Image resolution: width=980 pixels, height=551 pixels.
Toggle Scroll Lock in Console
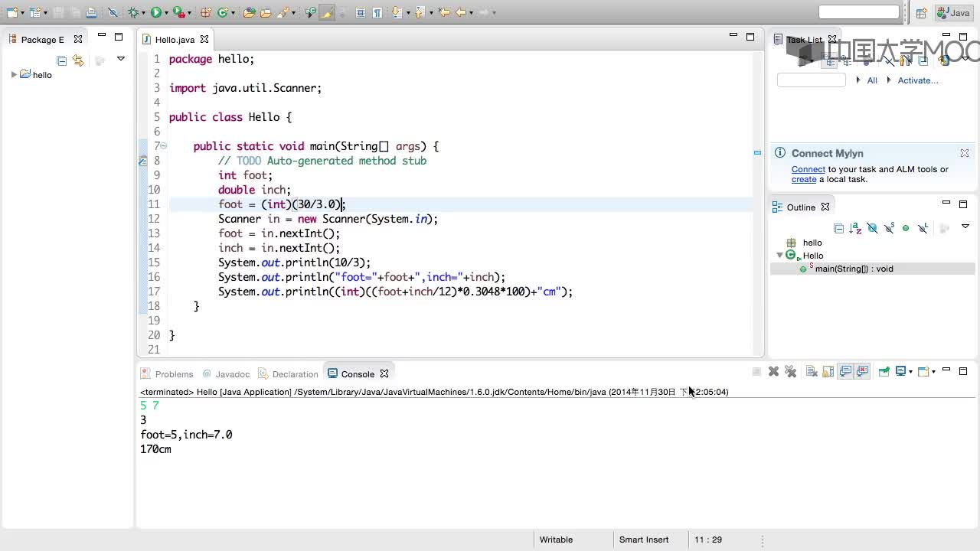(x=828, y=371)
